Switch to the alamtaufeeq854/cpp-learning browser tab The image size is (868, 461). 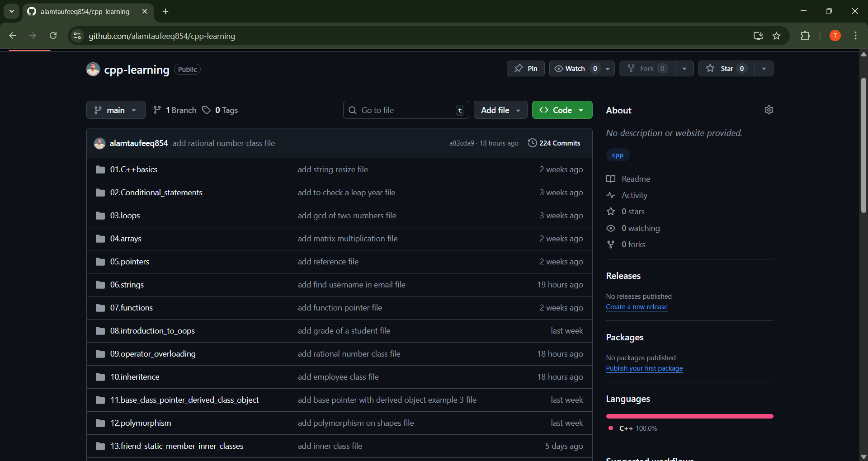85,12
